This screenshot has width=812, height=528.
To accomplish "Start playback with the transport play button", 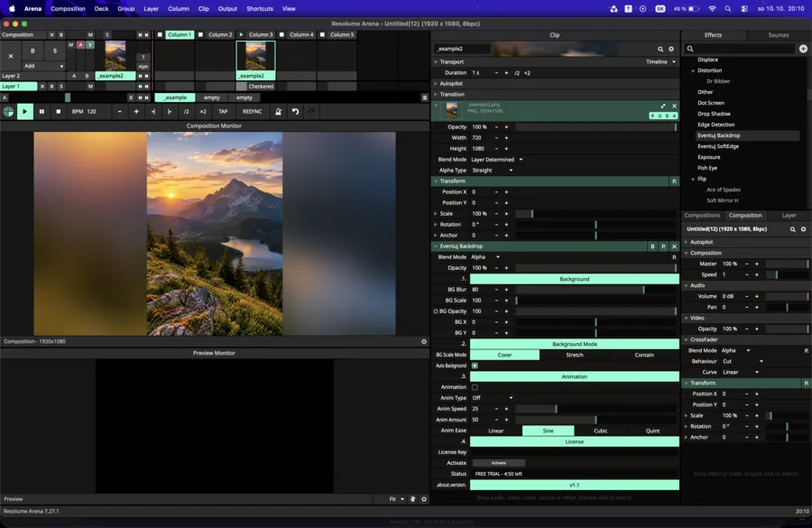I will click(x=24, y=111).
